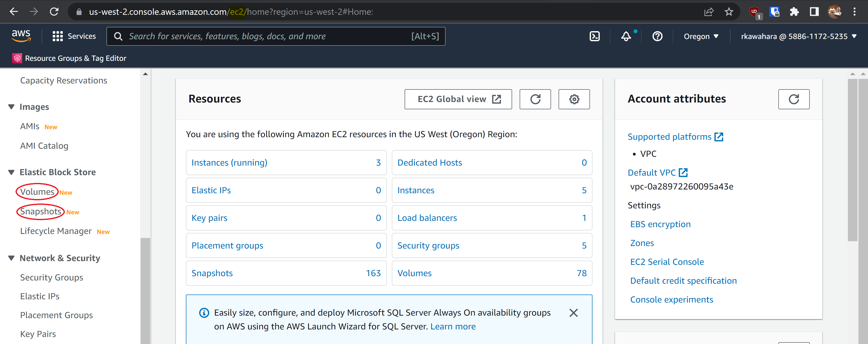Open the Oregon region dropdown
Viewport: 868px width, 344px height.
[x=700, y=36]
